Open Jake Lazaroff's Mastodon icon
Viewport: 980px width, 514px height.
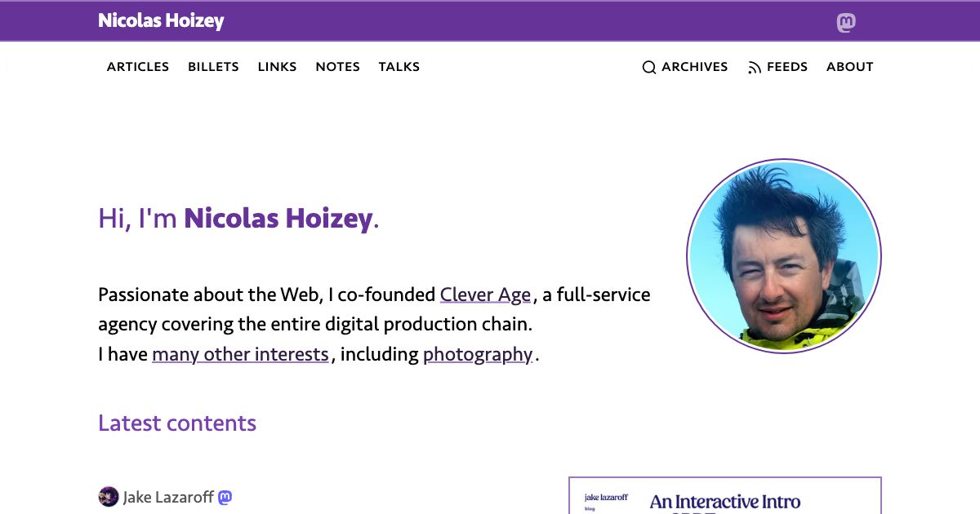tap(224, 496)
